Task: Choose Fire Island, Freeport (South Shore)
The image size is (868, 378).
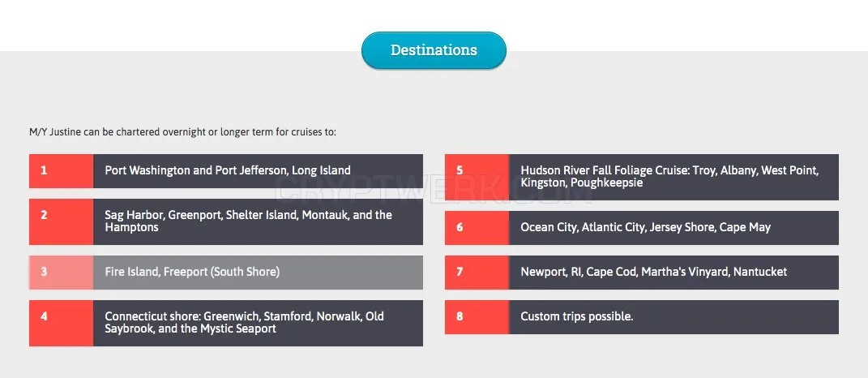Action: pos(258,272)
